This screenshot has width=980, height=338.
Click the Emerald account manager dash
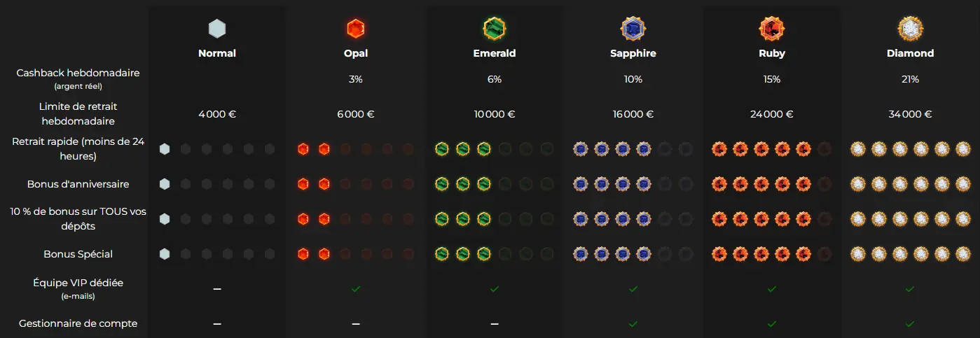495,323
